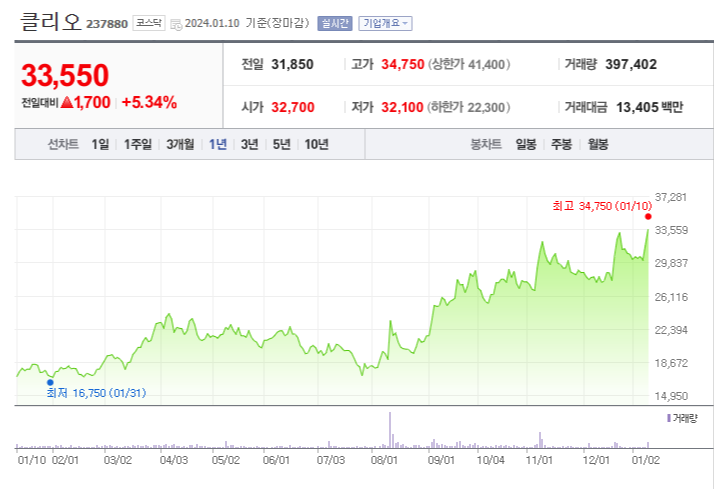
Task: Select the 1일 line chart tab
Action: point(100,144)
